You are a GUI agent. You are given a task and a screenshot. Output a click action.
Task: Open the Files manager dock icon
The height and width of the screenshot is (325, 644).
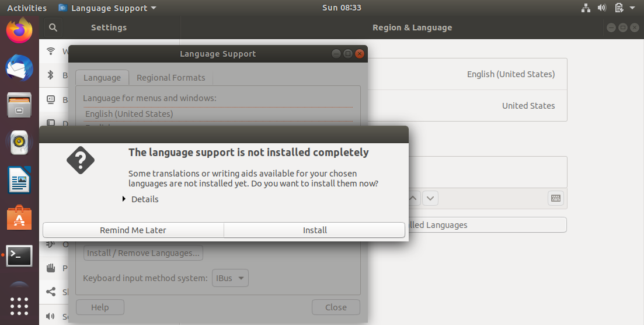[x=19, y=105]
